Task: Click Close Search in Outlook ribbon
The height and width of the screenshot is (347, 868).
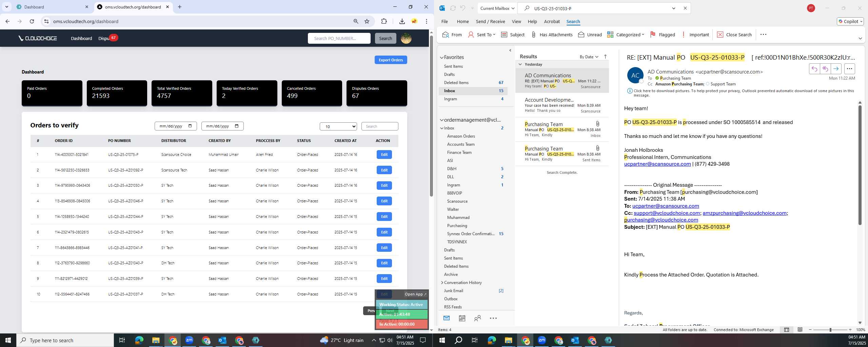Action: coord(734,35)
